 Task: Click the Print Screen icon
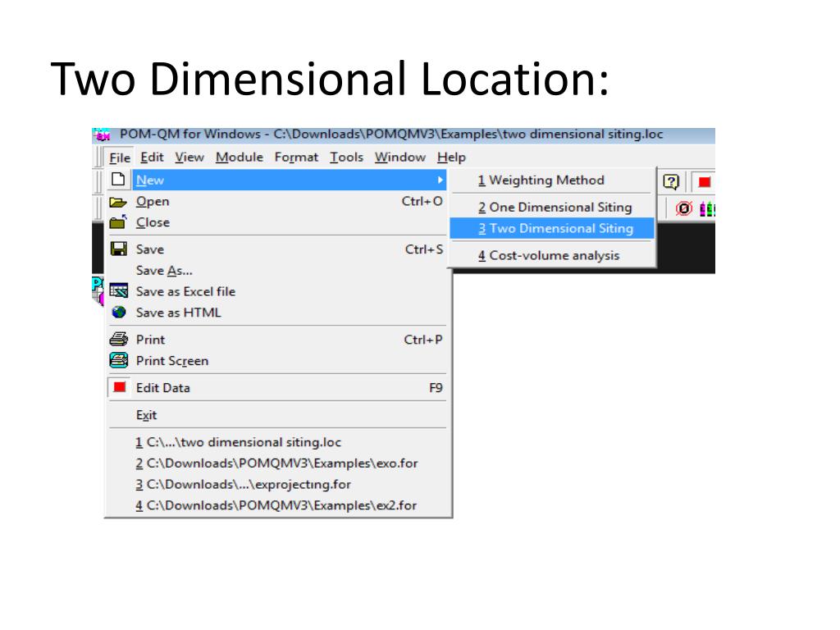pyautogui.click(x=118, y=360)
